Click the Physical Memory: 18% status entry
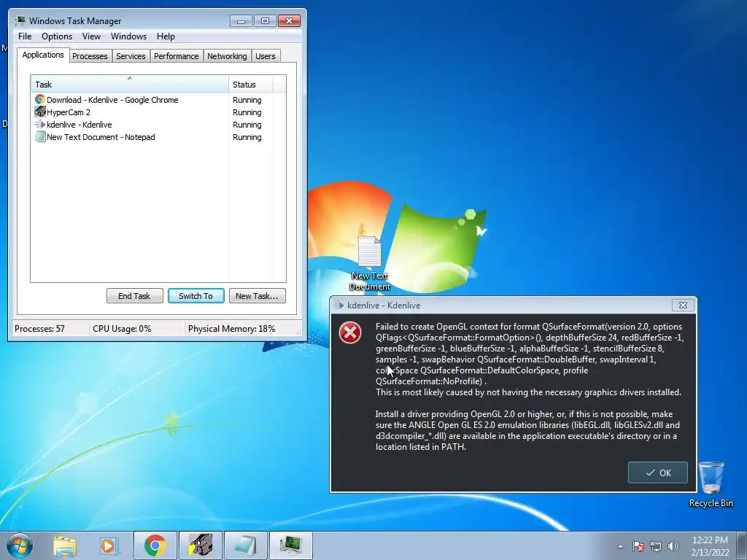 coord(231,329)
